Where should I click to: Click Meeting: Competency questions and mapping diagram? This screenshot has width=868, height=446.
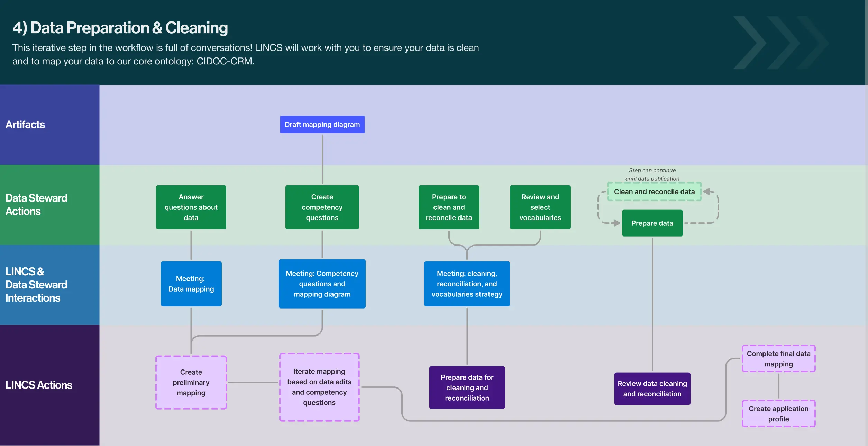[322, 284]
